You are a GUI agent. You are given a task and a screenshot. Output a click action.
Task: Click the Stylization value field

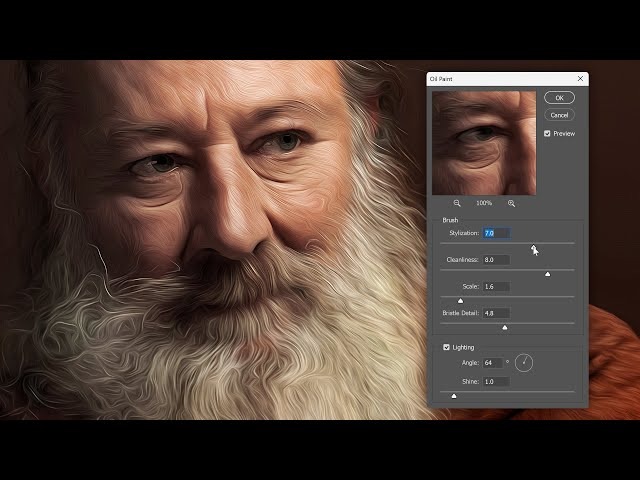(x=497, y=233)
